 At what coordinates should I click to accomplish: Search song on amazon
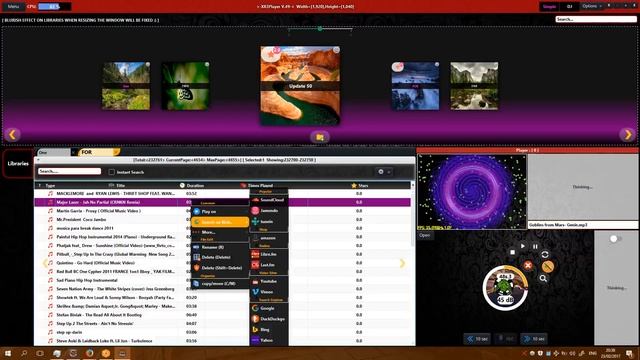(269, 238)
